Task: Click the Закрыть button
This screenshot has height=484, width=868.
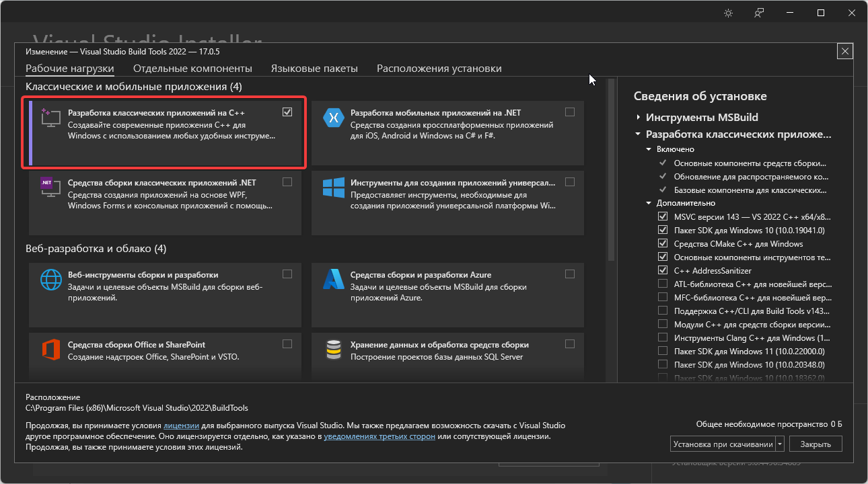Action: pos(816,444)
